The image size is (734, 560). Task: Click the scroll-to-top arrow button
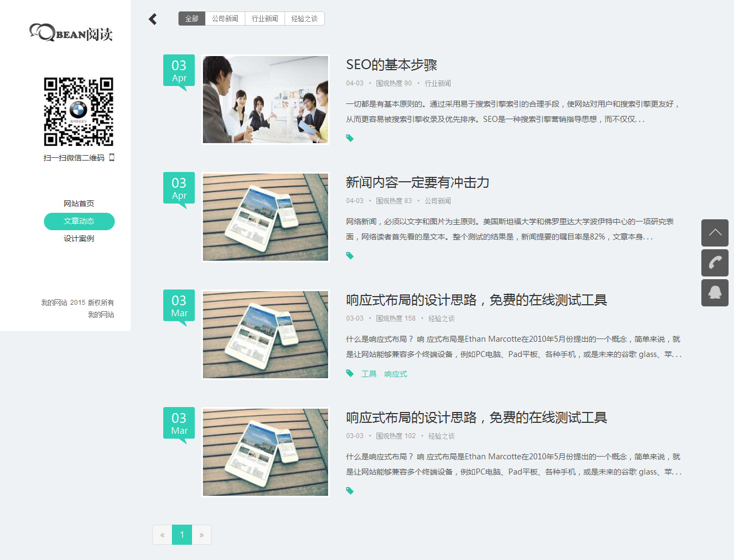click(x=714, y=233)
